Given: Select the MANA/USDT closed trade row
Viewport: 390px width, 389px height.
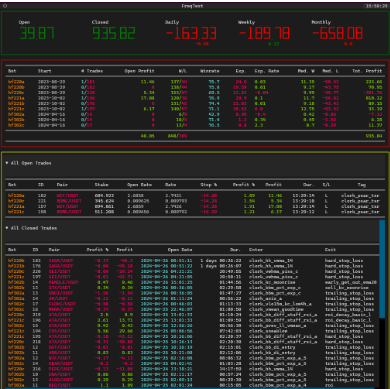Looking at the screenshot, I should pyautogui.click(x=193, y=309).
